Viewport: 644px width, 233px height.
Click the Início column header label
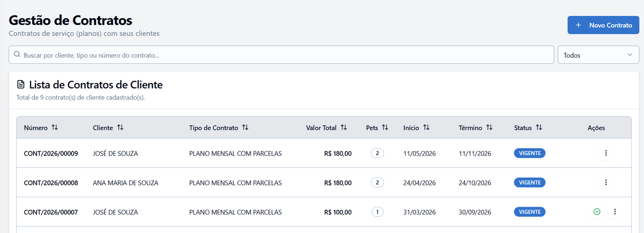point(411,128)
